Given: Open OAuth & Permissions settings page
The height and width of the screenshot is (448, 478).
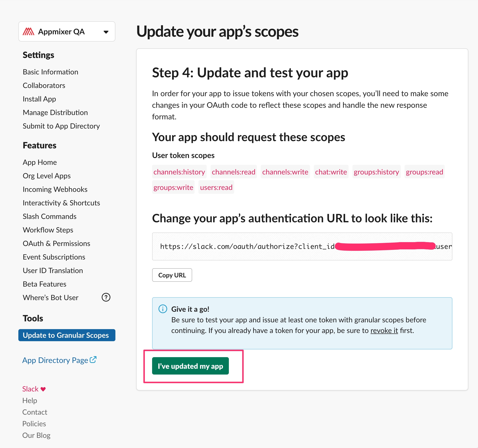Looking at the screenshot, I should pyautogui.click(x=56, y=243).
